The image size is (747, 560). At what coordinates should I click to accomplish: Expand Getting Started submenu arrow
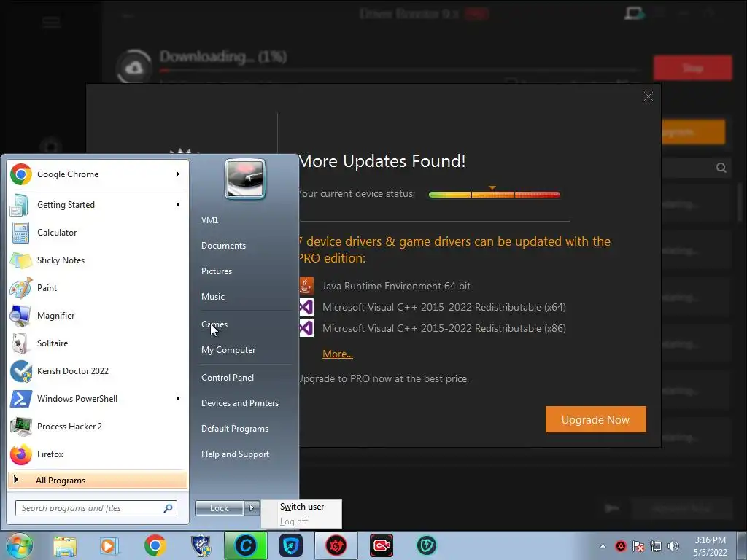click(178, 205)
